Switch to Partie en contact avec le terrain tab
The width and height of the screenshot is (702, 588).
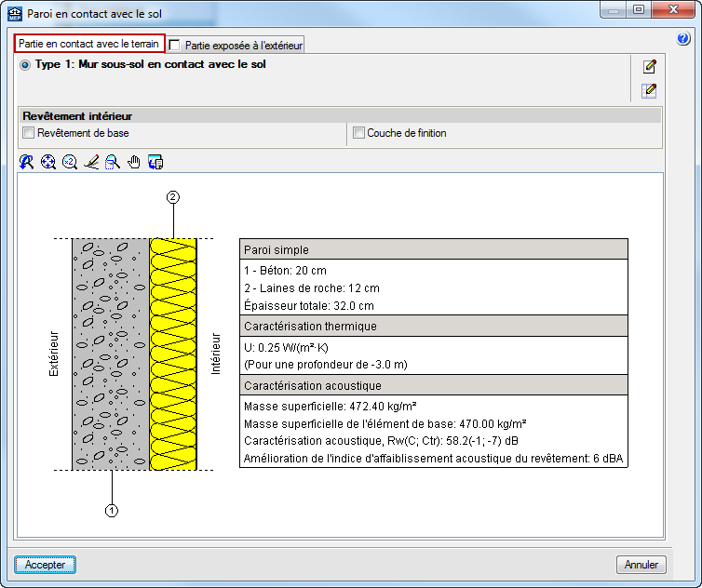point(88,44)
